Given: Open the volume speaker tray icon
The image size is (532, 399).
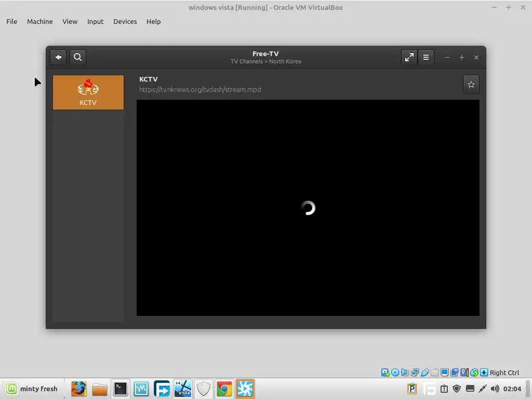Looking at the screenshot, I should (x=495, y=389).
